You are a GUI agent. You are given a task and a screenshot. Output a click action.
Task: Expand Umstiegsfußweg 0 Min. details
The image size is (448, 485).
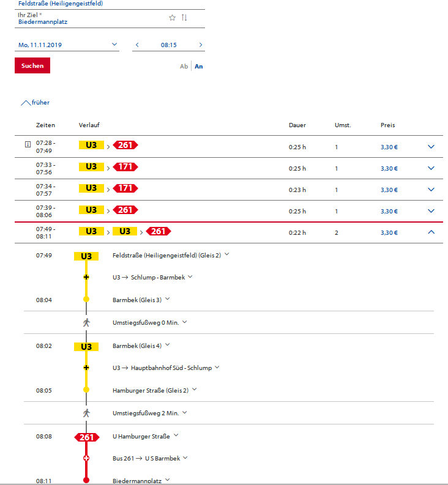pos(185,322)
